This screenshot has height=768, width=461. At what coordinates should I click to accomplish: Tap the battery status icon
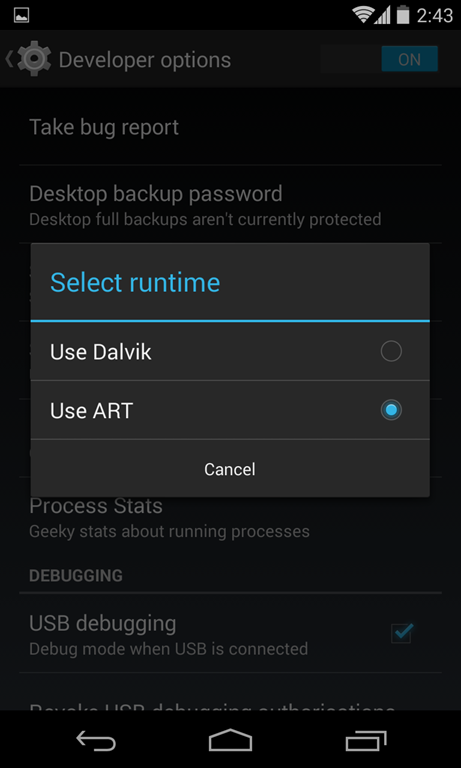click(403, 15)
